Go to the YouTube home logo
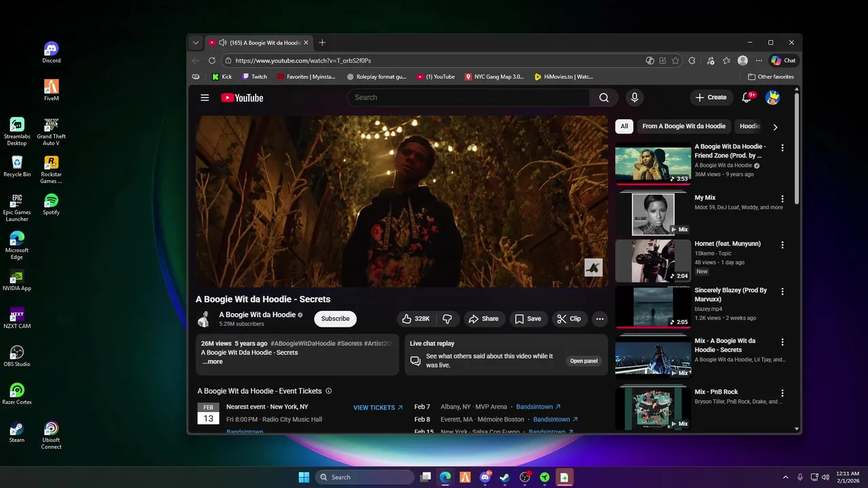Image resolution: width=868 pixels, height=488 pixels. 242,98
